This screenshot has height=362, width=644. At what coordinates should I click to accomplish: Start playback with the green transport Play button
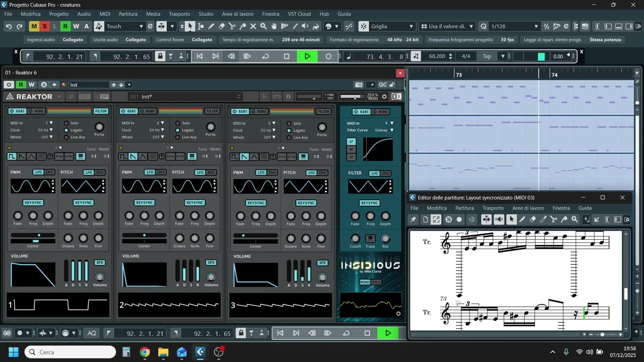307,56
